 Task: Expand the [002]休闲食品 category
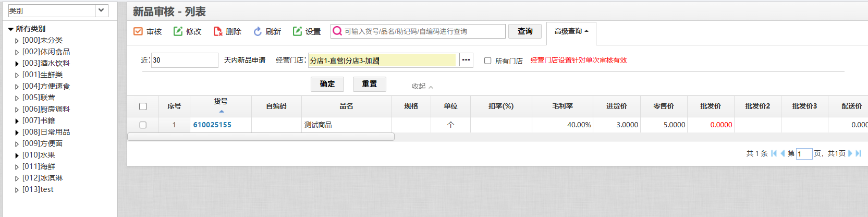[17, 52]
